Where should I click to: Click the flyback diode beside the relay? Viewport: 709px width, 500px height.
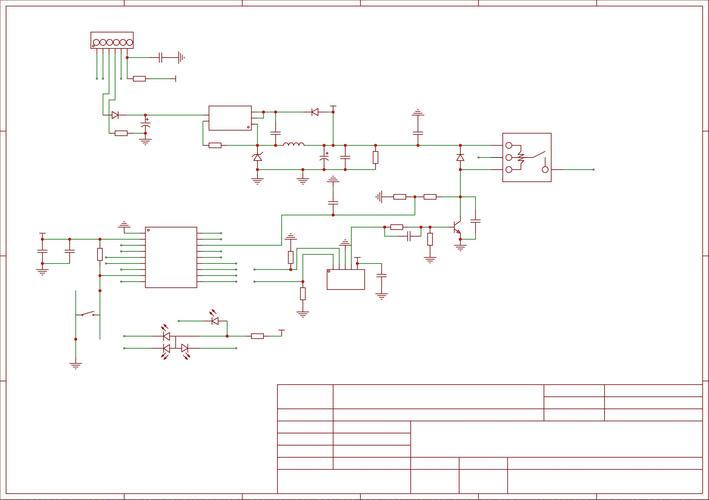(460, 158)
